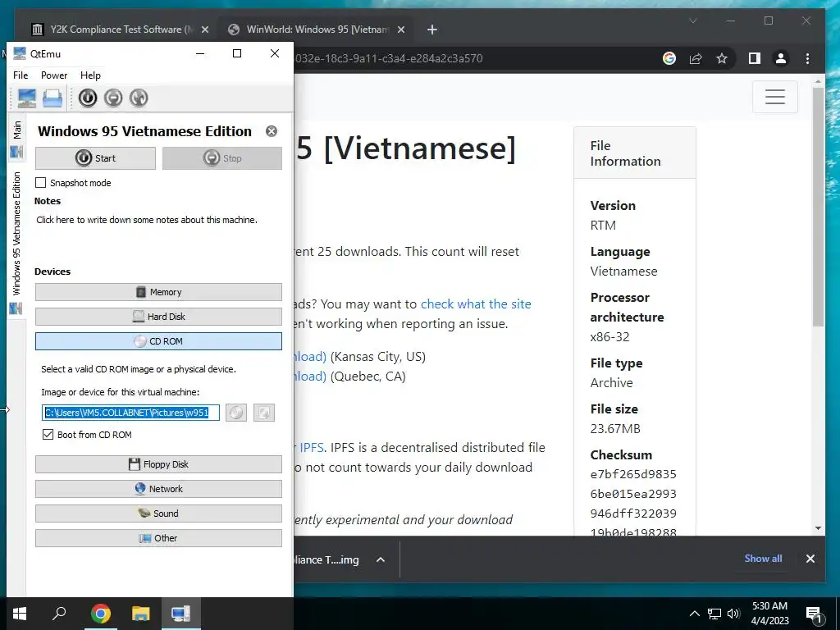840x630 pixels.
Task: Enable the Snapshot mode checkbox
Action: click(x=41, y=183)
